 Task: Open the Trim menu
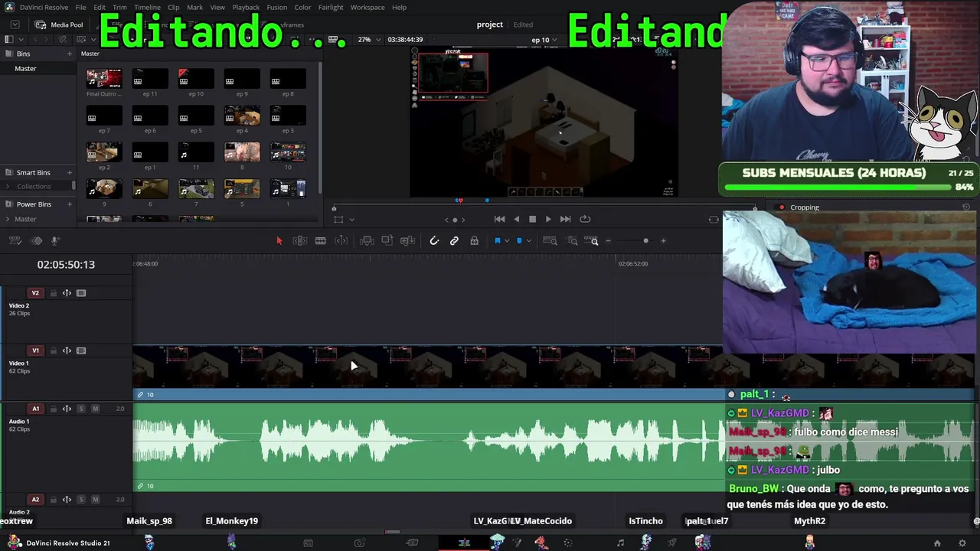coord(119,7)
